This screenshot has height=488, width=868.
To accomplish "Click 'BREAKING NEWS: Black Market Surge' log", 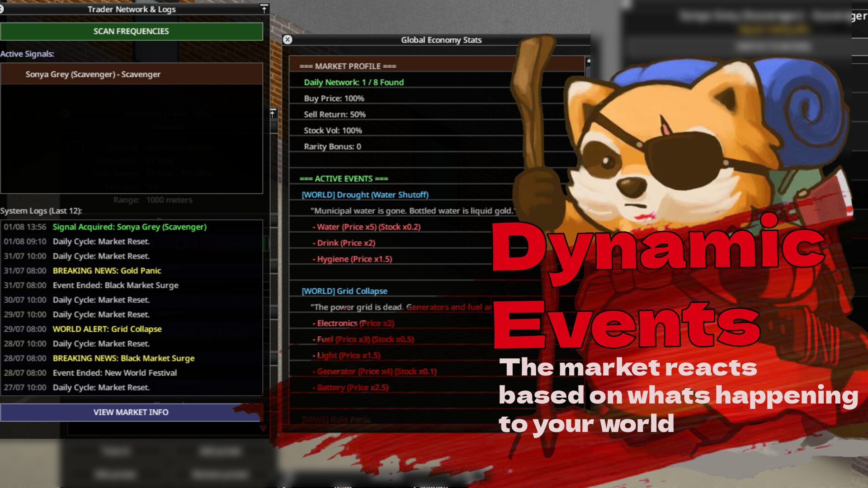I will (123, 358).
